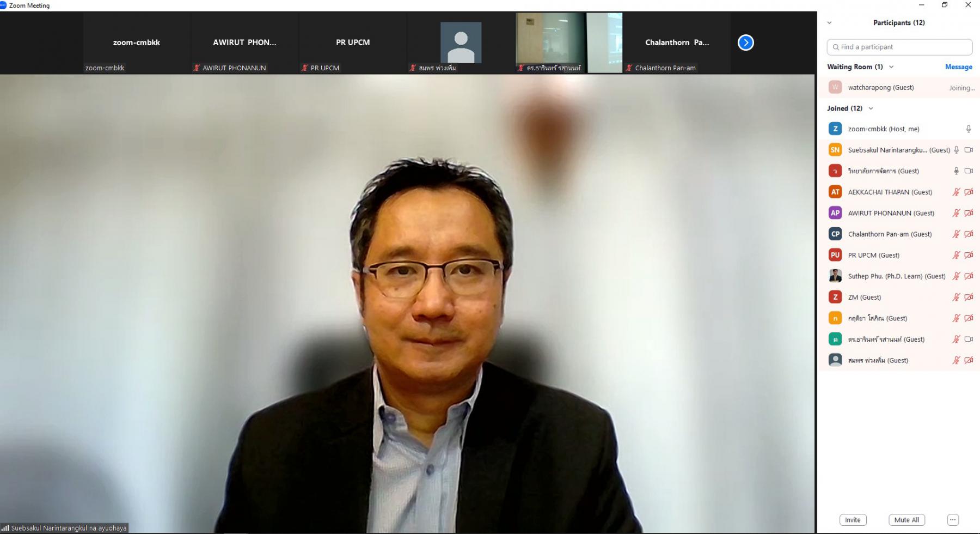Click ดร.ธารินทร์ รสานนท์ camera icon in list
The width and height of the screenshot is (980, 534).
click(969, 339)
